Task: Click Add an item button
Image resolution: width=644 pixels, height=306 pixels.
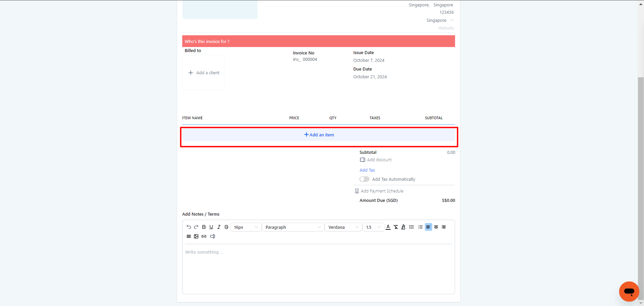Action: click(x=319, y=135)
